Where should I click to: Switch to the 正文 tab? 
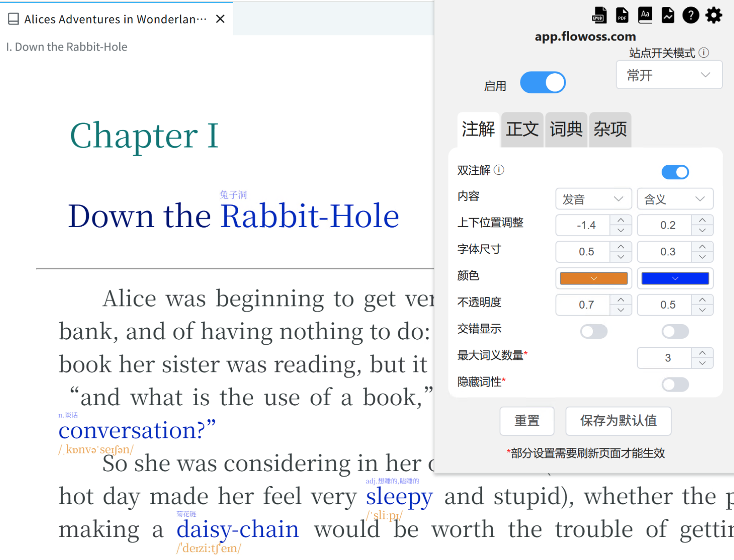point(522,129)
